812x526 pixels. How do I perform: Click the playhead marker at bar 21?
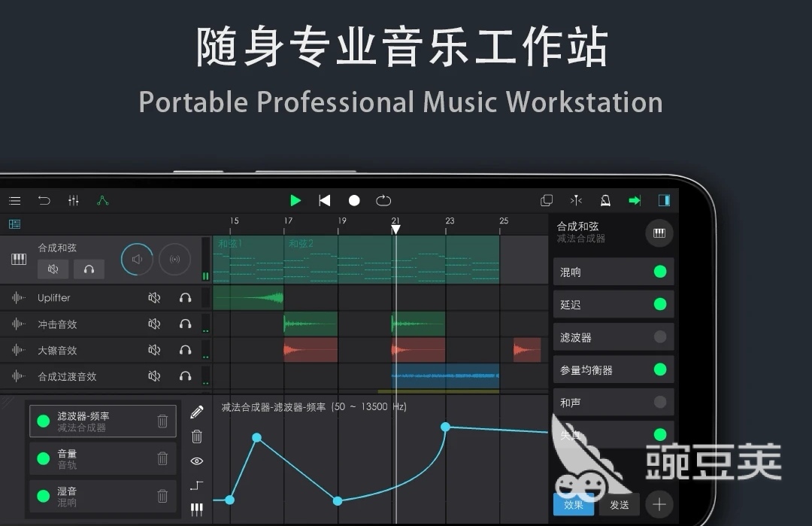coord(395,229)
